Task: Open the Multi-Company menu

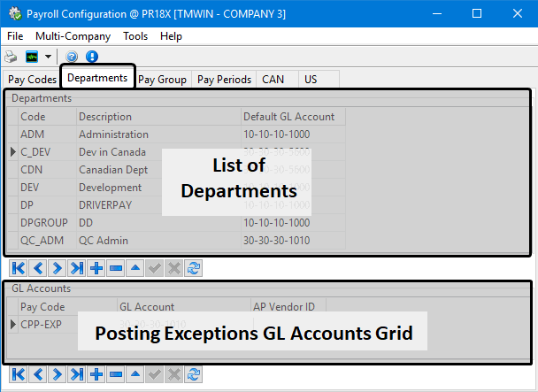Action: (73, 36)
